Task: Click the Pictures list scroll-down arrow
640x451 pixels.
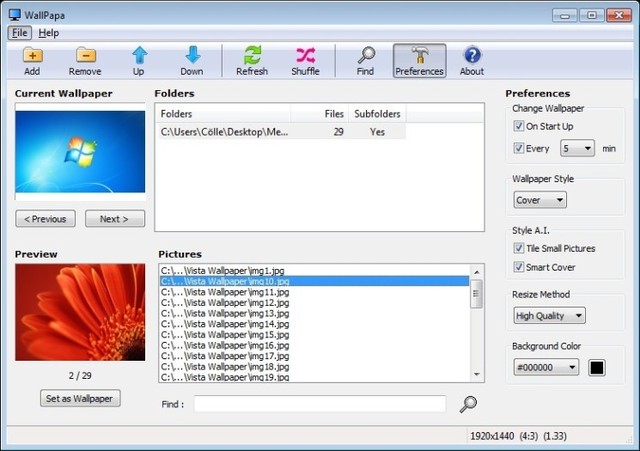Action: point(476,374)
